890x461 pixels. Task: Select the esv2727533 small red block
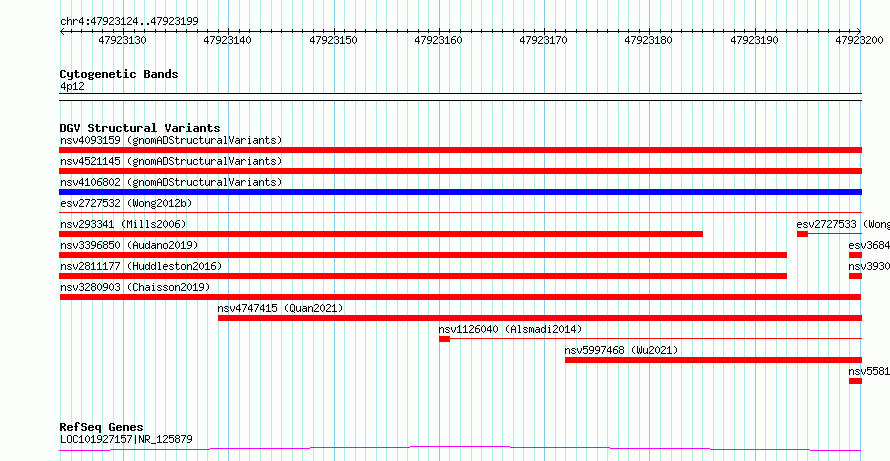[803, 234]
